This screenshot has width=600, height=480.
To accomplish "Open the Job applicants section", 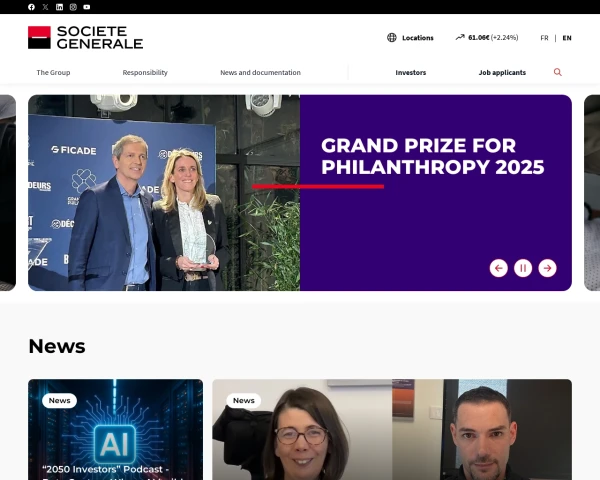I will click(502, 72).
